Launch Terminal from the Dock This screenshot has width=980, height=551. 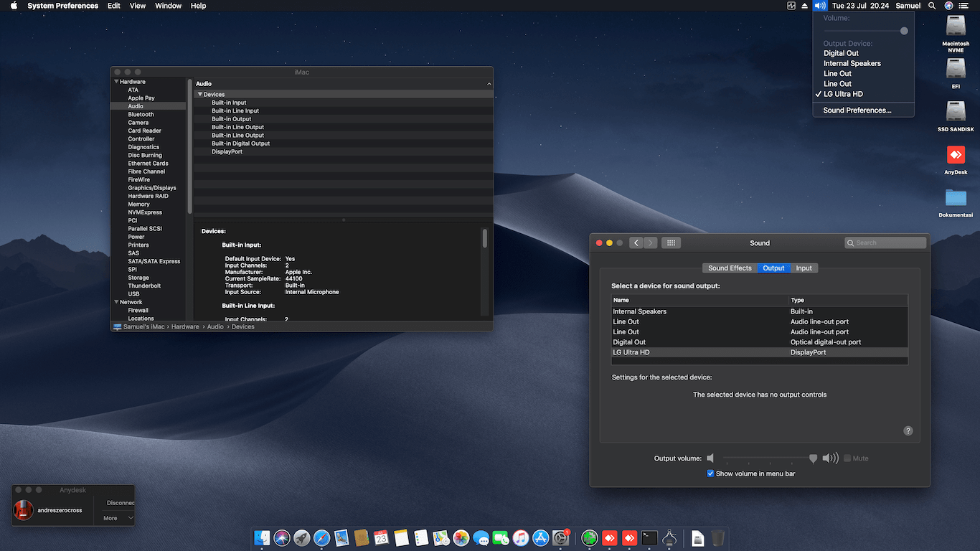(x=649, y=538)
